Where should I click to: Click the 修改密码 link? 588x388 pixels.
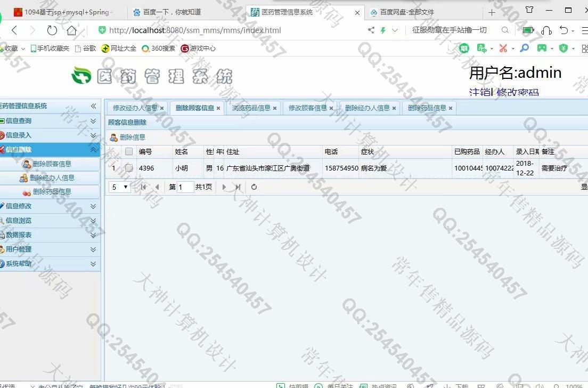(517, 93)
